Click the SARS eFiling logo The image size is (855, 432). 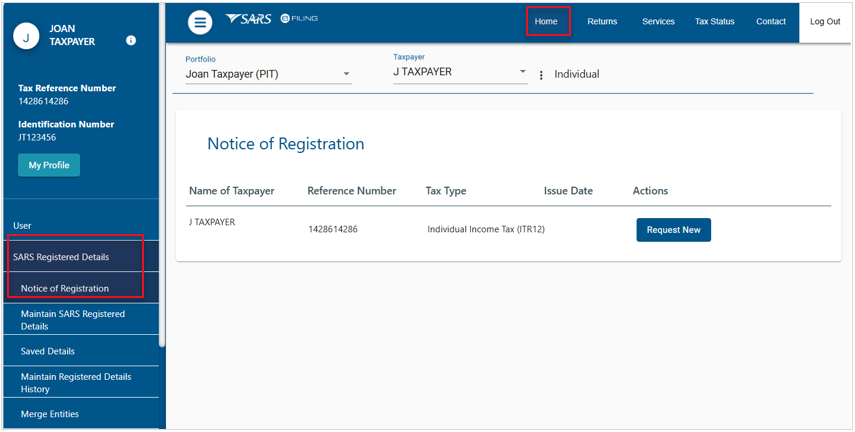click(272, 19)
